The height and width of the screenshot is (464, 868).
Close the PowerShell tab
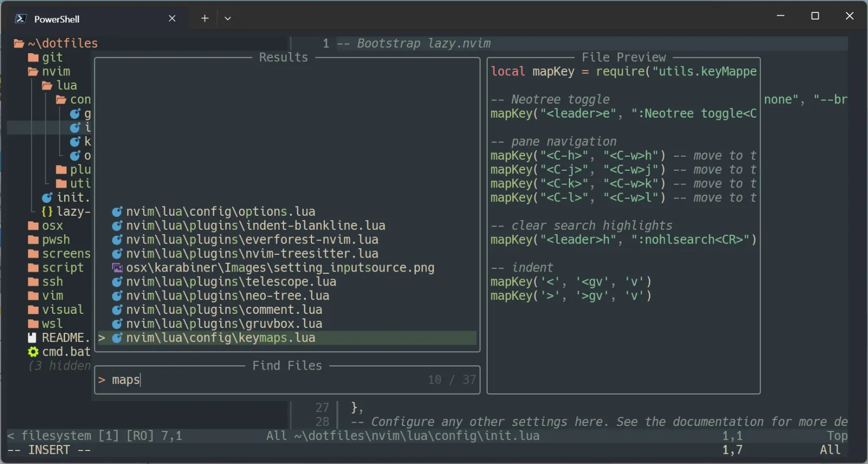(x=172, y=18)
